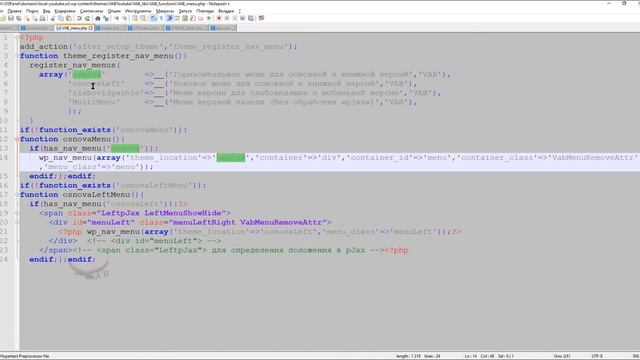The image size is (640, 360).
Task: Toggle synchronize vertical scrolling
Action: coord(135,18)
